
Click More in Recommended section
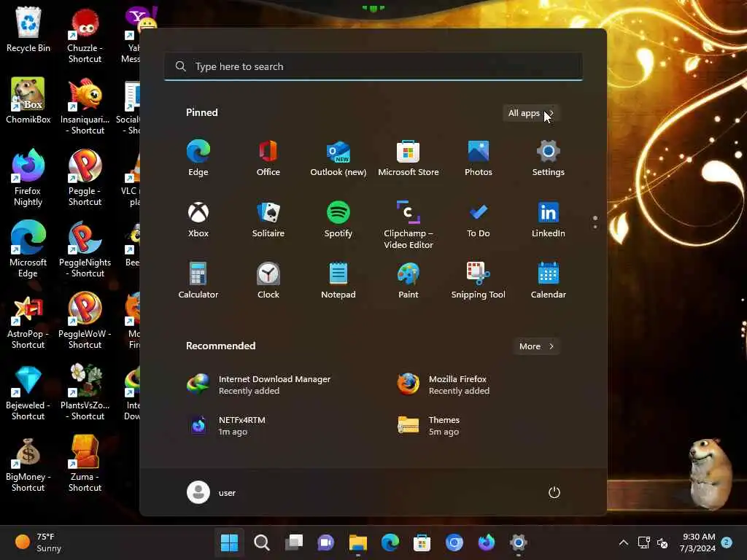click(536, 346)
